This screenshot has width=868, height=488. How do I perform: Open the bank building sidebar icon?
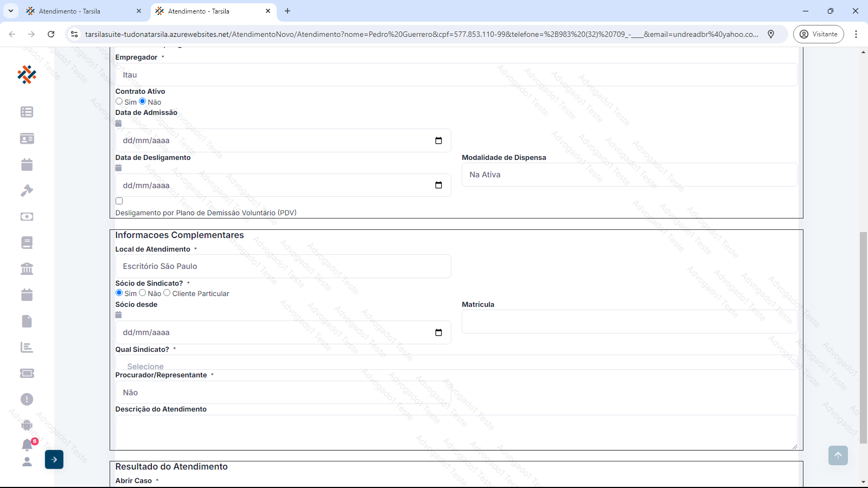(27, 268)
